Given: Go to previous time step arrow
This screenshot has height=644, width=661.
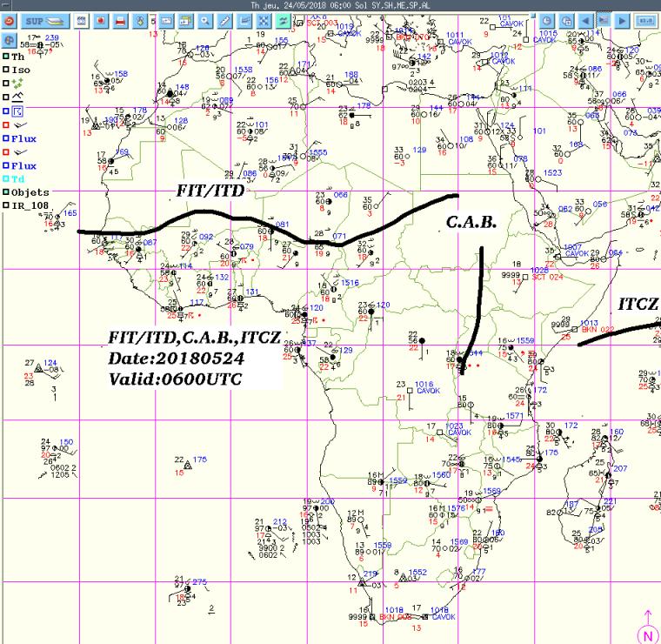Looking at the screenshot, I should [x=585, y=21].
